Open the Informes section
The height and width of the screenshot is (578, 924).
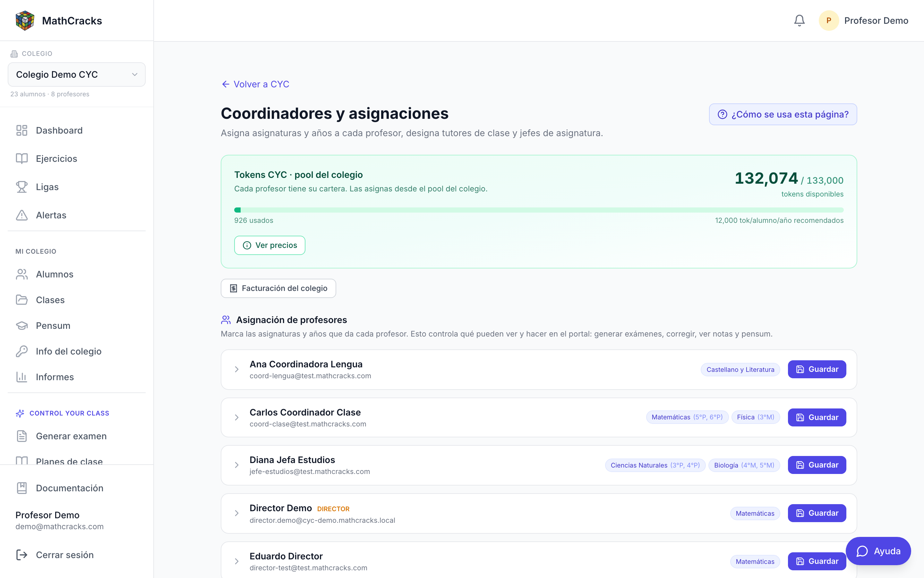coord(77,377)
